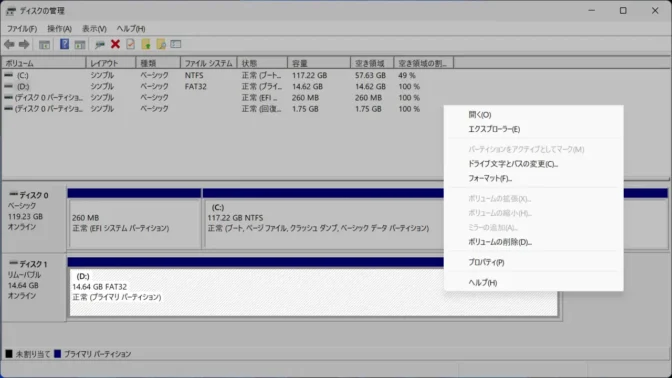The width and height of the screenshot is (672, 378).
Task: Sort by the レイアウト column header
Action: pos(111,63)
